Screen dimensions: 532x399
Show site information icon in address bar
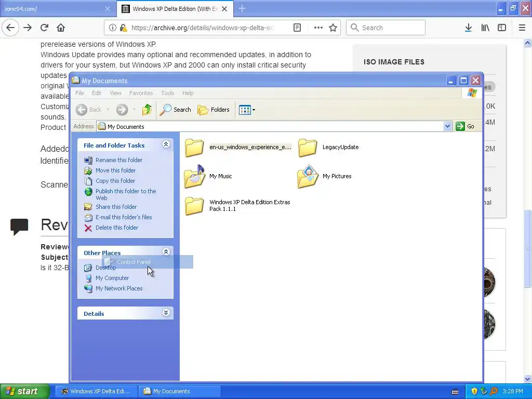click(x=113, y=28)
